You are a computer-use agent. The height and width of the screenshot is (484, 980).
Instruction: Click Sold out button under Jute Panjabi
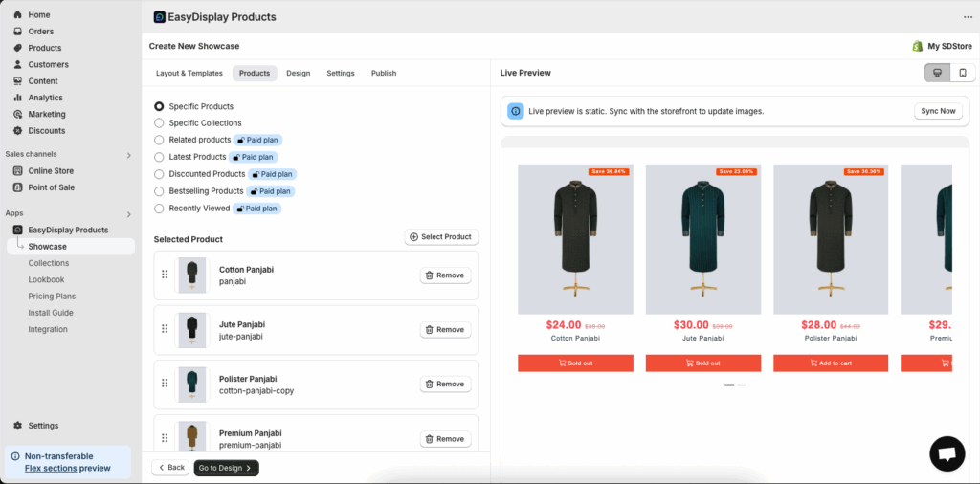click(703, 363)
